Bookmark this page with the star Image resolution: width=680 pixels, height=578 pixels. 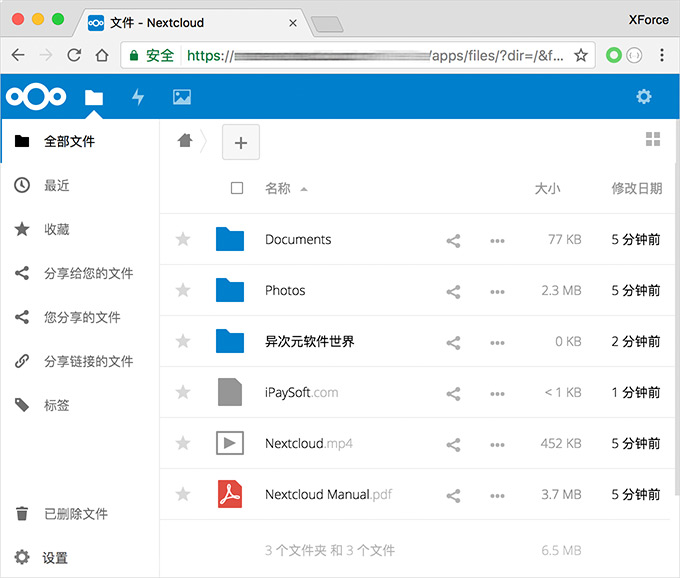click(x=581, y=55)
